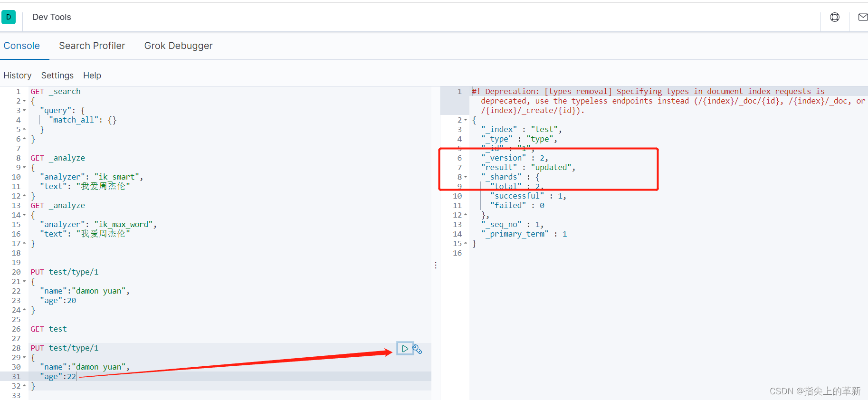Click the GET _analyze line on line 13
868x400 pixels.
click(58, 205)
